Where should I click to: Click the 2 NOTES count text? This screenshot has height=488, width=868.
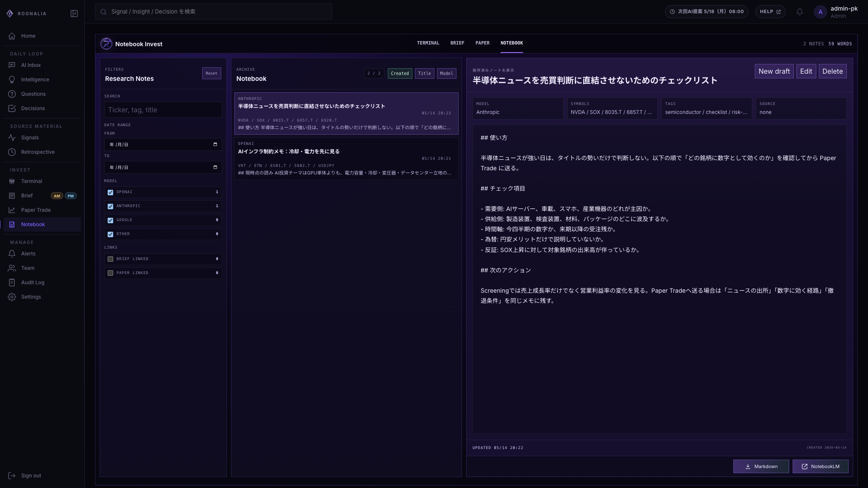813,44
